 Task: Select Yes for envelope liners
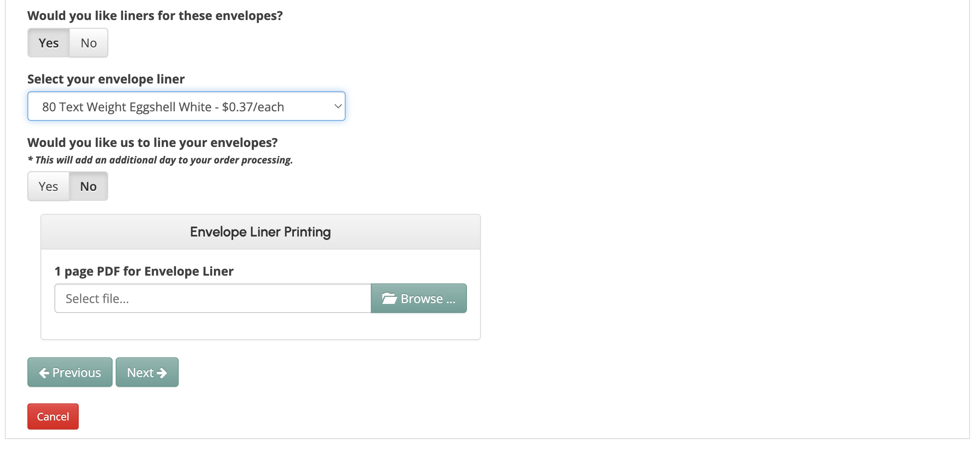pyautogui.click(x=48, y=43)
